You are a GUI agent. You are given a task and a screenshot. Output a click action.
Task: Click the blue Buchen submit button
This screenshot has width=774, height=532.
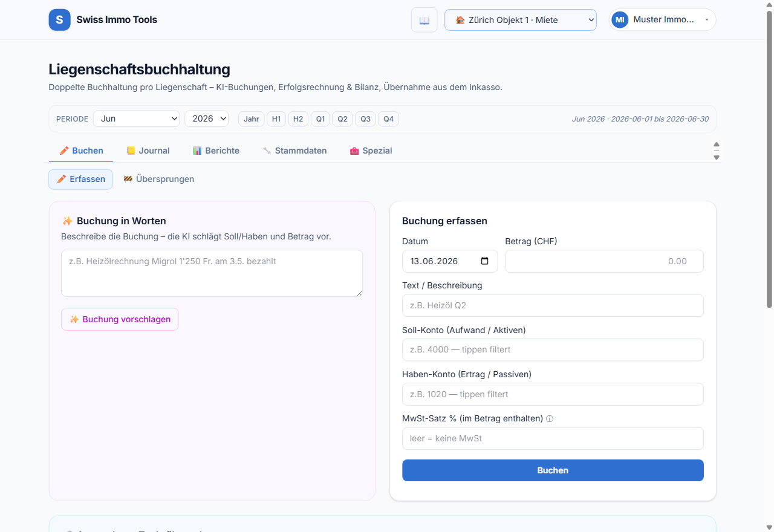[553, 470]
